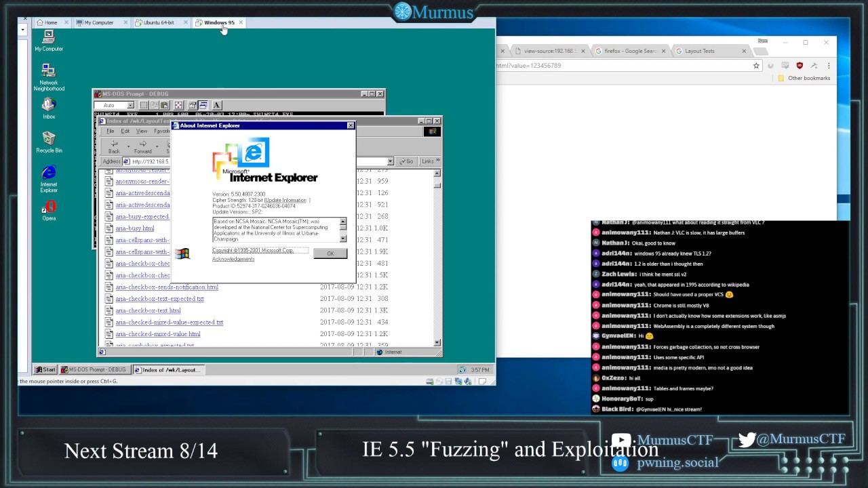
Task: Click the Font 'A' icon in MS-DOS toolbar
Action: pos(216,105)
